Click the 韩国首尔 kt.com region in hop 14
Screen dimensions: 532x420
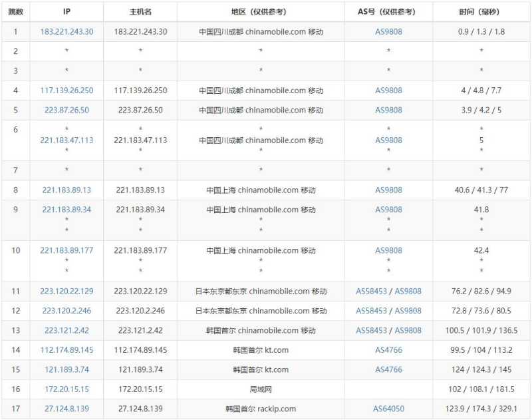pyautogui.click(x=261, y=350)
